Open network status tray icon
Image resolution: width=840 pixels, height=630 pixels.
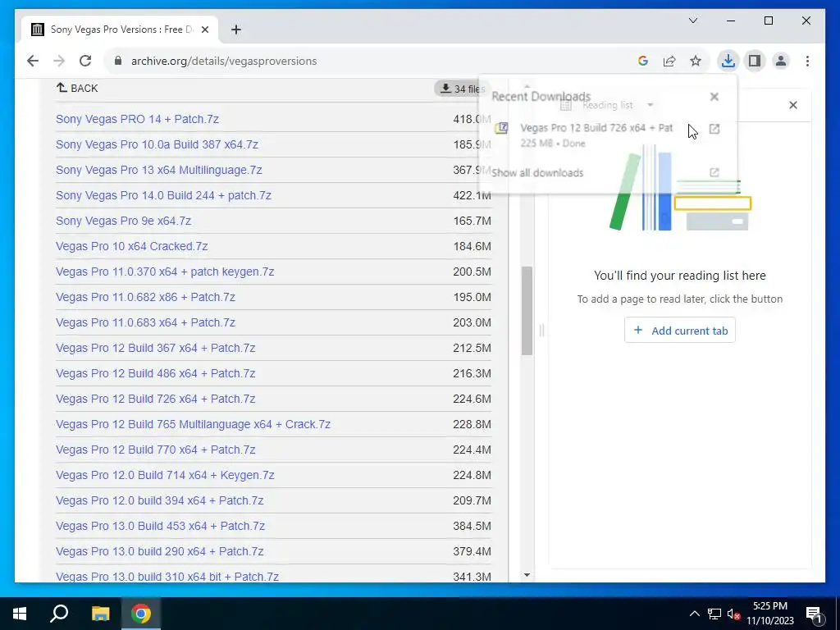click(x=714, y=614)
